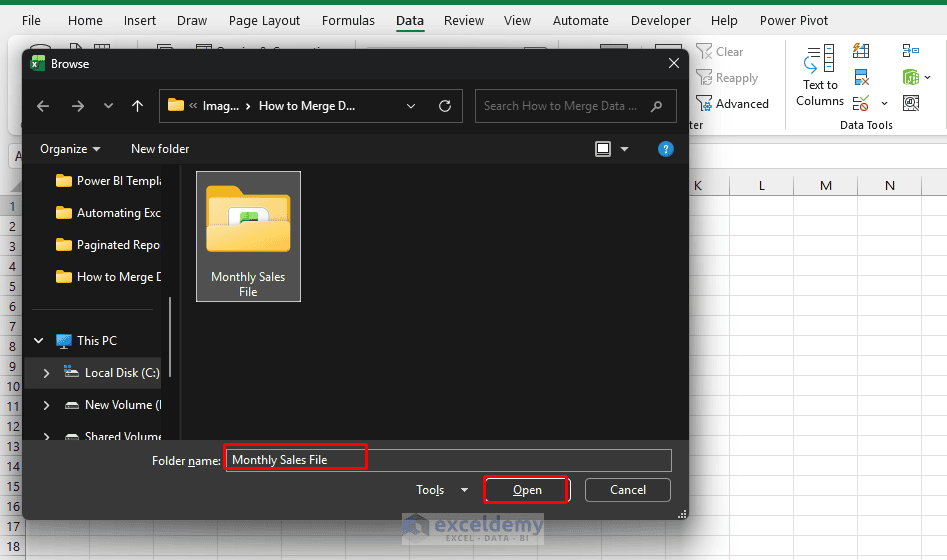Run Text to Columns in Excel ribbon

click(820, 76)
